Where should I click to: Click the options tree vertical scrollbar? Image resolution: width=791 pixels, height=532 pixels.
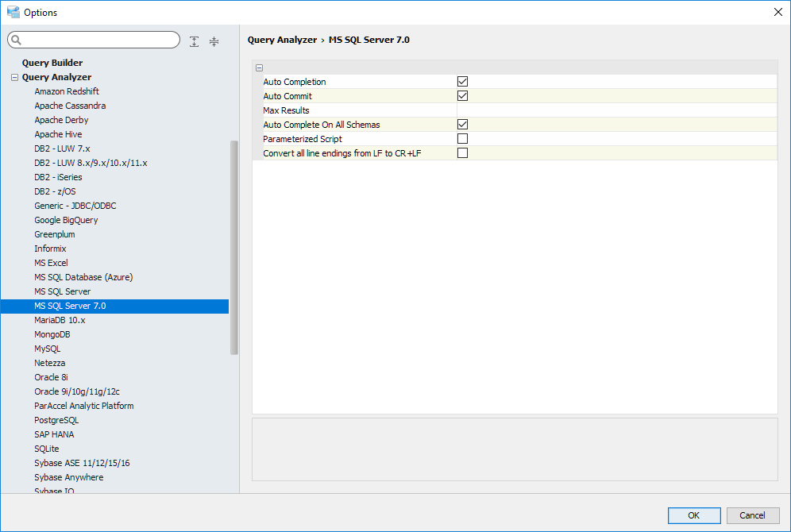coord(234,246)
